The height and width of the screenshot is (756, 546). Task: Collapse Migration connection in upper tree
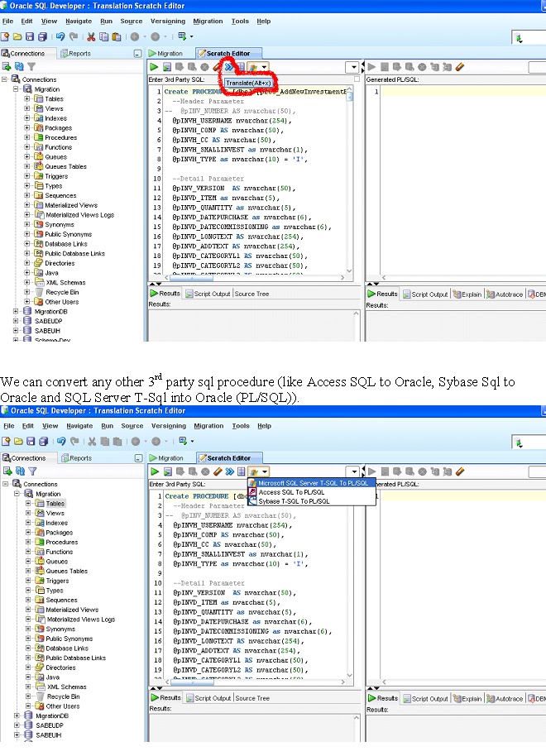(x=16, y=89)
